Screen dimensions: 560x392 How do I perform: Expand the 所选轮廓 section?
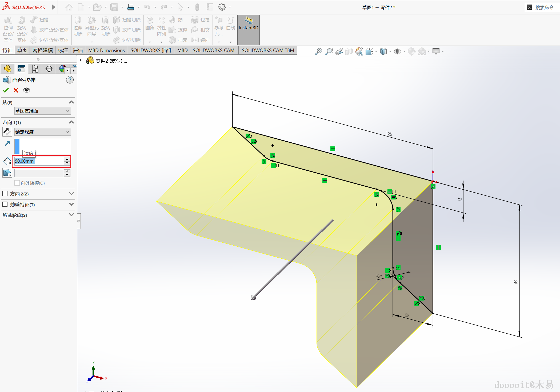(71, 215)
